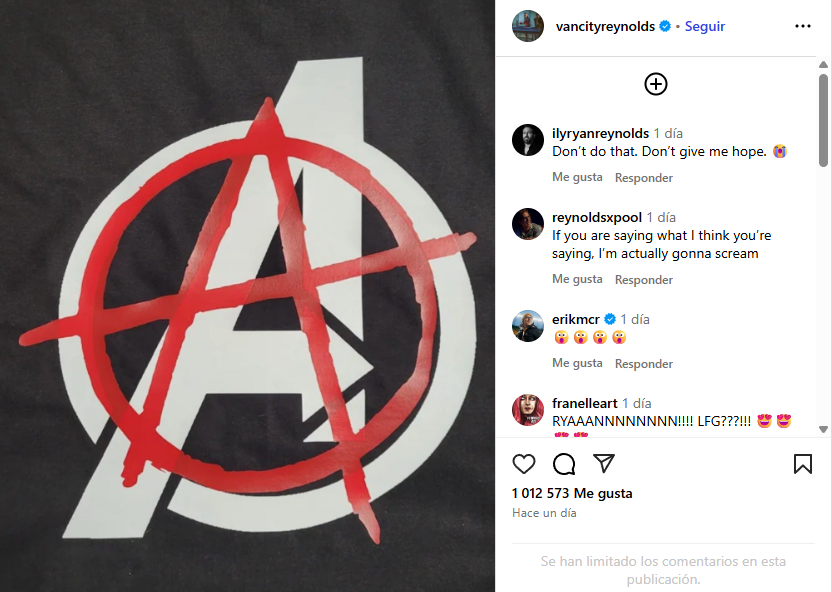Click the comments scrollbar up arrow
The width and height of the screenshot is (832, 592).
[823, 65]
